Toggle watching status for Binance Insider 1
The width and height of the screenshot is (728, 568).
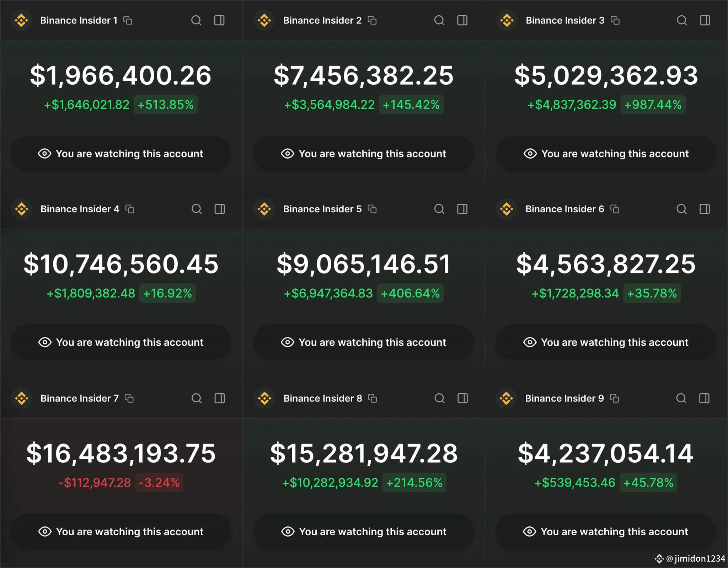pyautogui.click(x=121, y=154)
